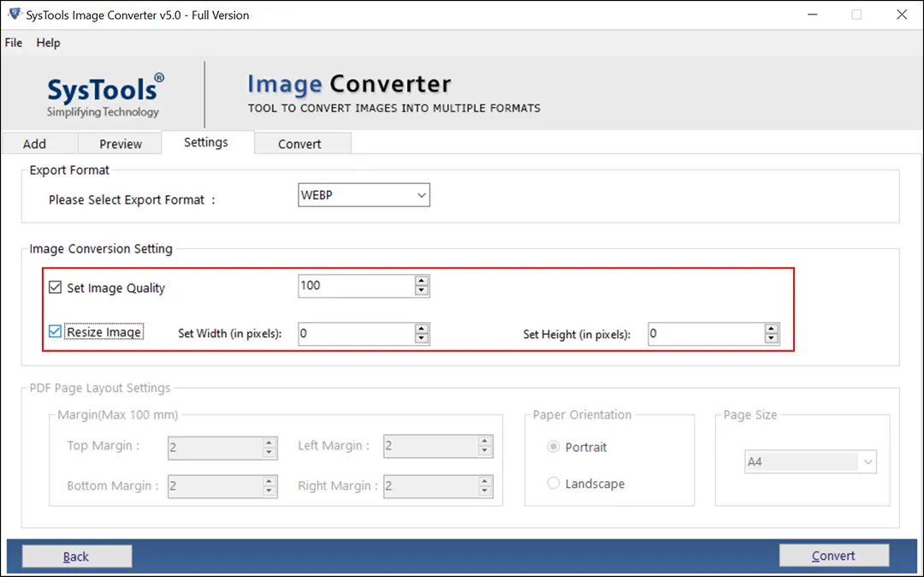Click the Back button
The image size is (924, 577).
click(x=77, y=556)
